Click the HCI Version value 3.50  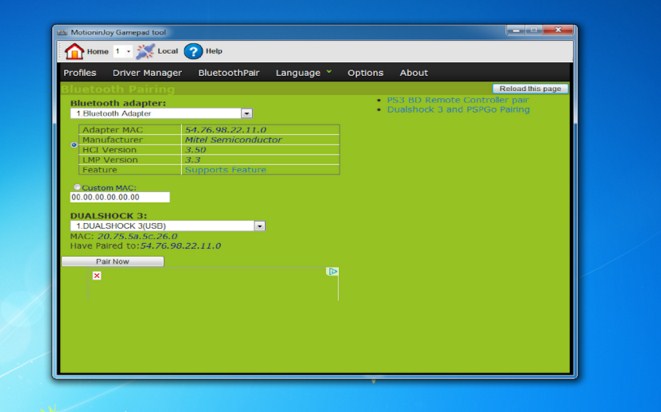pos(195,150)
